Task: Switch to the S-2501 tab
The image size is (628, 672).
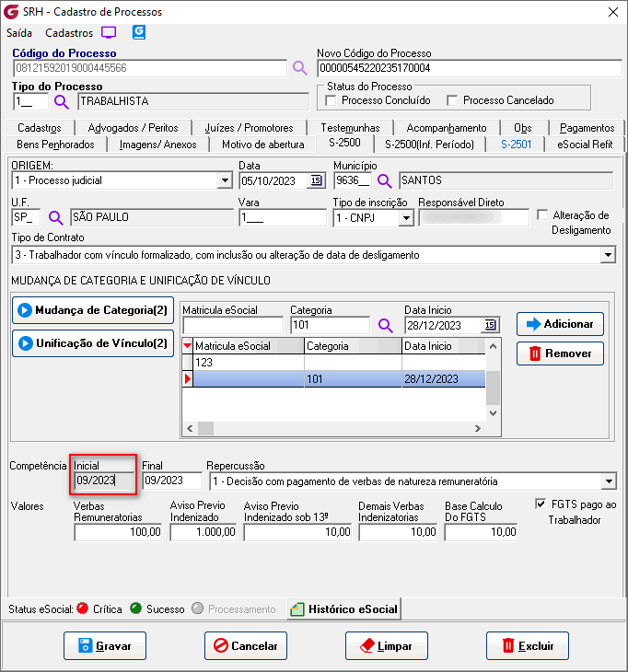Action: tap(516, 145)
